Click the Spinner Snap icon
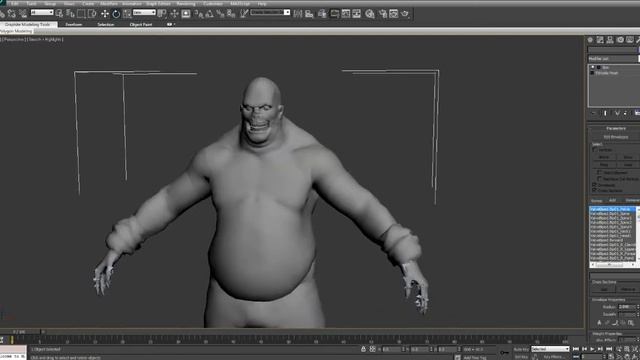The width and height of the screenshot is (640, 360). (x=231, y=14)
